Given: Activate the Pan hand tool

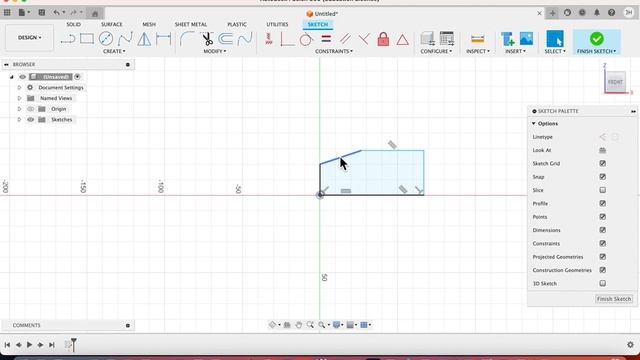Looking at the screenshot, I should [x=298, y=325].
